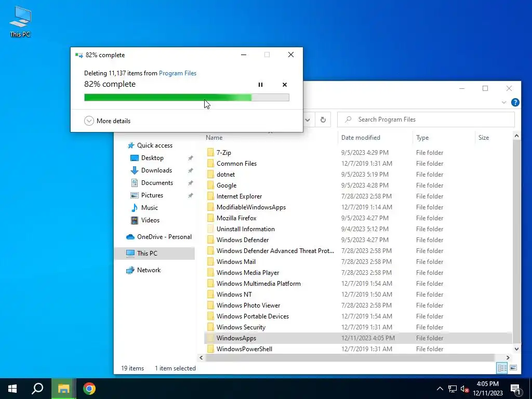Open Downloads in navigation pane
Image resolution: width=532 pixels, height=399 pixels.
click(x=156, y=170)
